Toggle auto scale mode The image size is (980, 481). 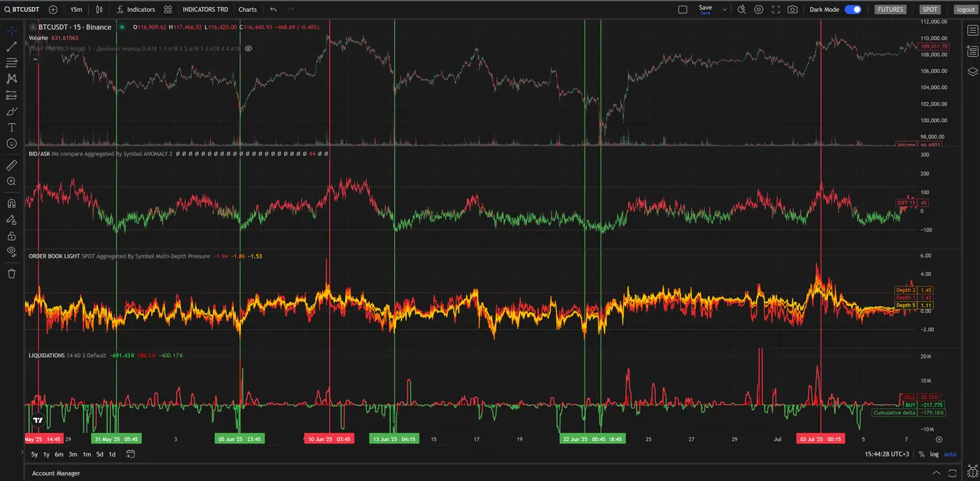tap(950, 454)
